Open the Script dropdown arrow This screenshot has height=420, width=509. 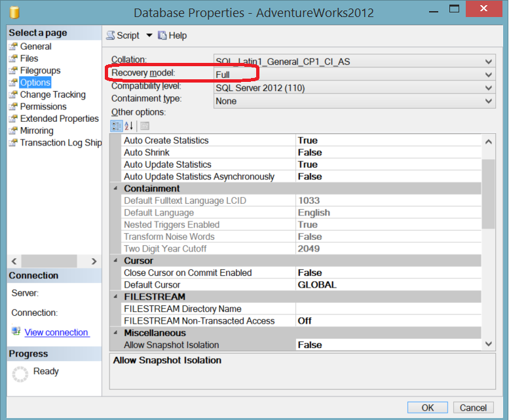pos(149,35)
